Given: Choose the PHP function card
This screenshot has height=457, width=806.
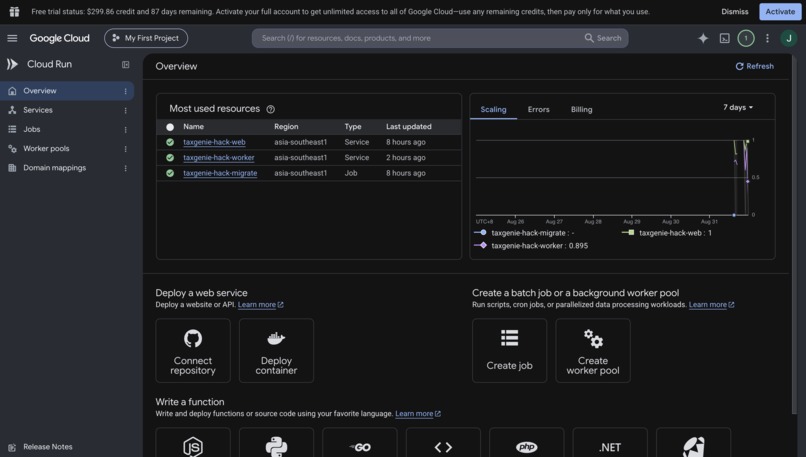Looking at the screenshot, I should (526, 443).
